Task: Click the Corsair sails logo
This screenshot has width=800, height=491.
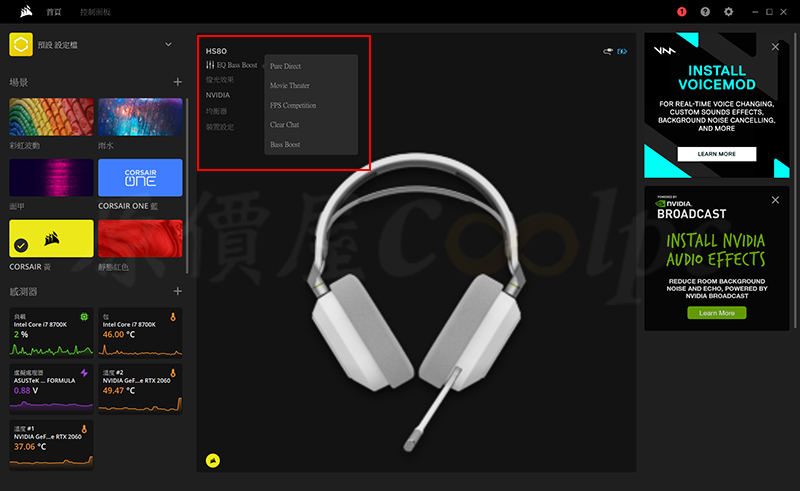Action: click(x=26, y=11)
